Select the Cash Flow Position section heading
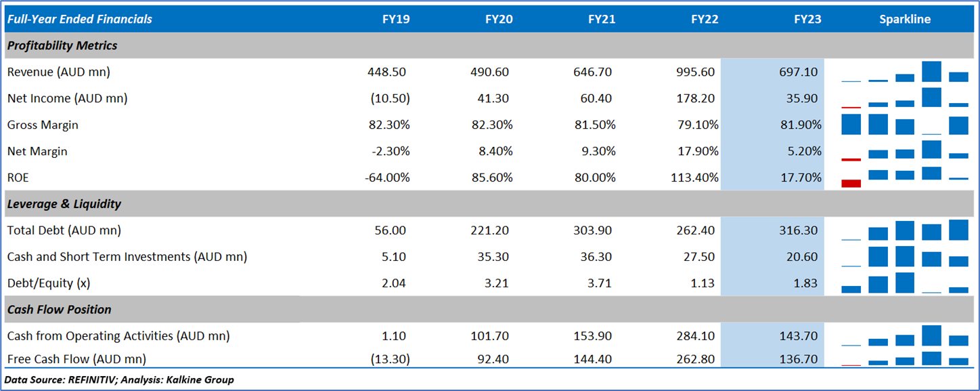 click(x=60, y=310)
